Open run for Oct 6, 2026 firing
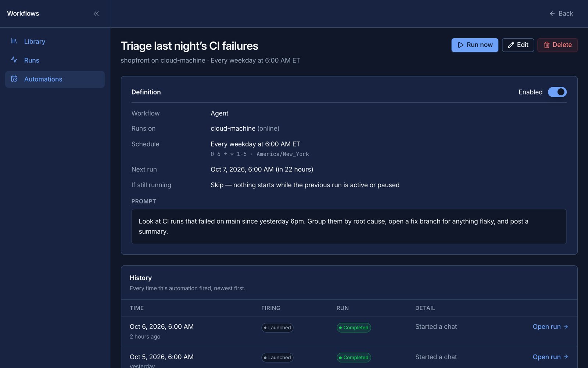Screen dimensions: 588x368 click(x=551, y=327)
